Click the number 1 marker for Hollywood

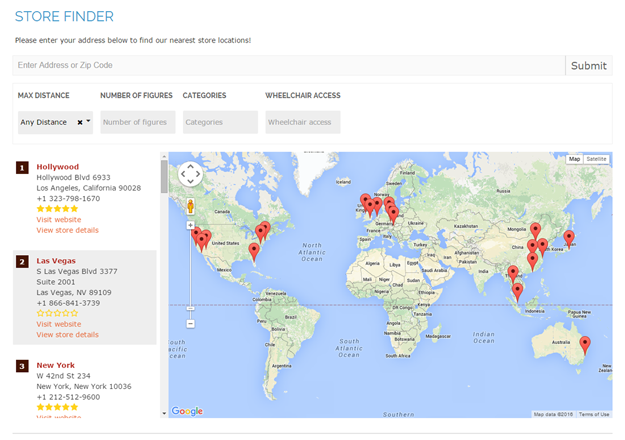coord(22,168)
